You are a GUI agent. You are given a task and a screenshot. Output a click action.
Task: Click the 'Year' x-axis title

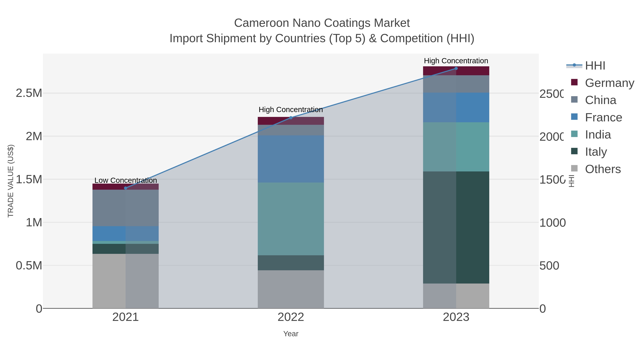[x=291, y=334]
